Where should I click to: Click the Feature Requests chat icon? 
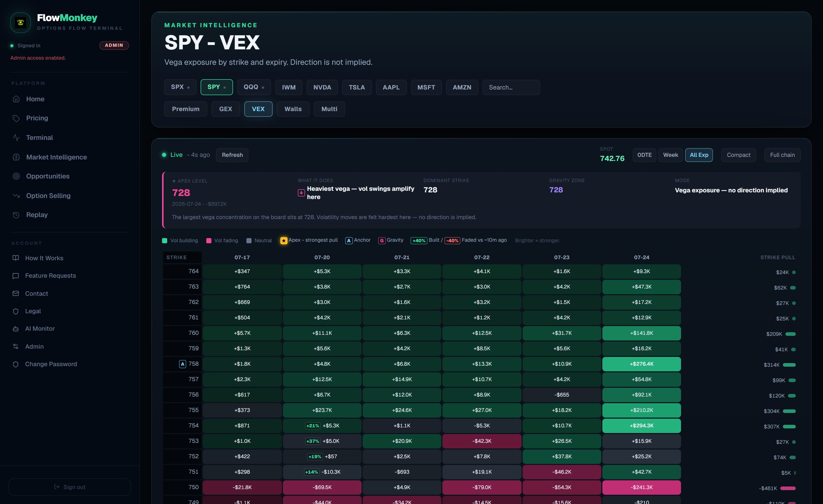[16, 276]
